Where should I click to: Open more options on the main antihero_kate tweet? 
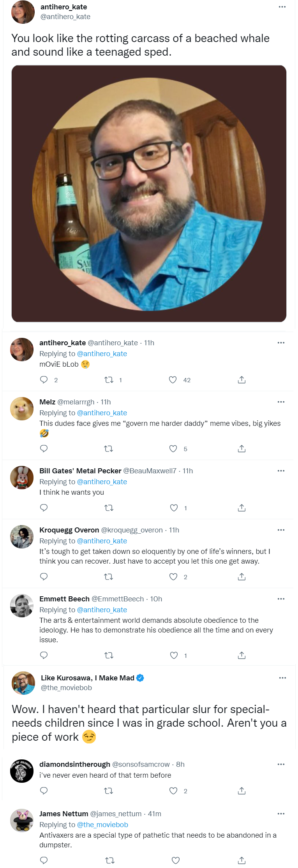(x=282, y=7)
